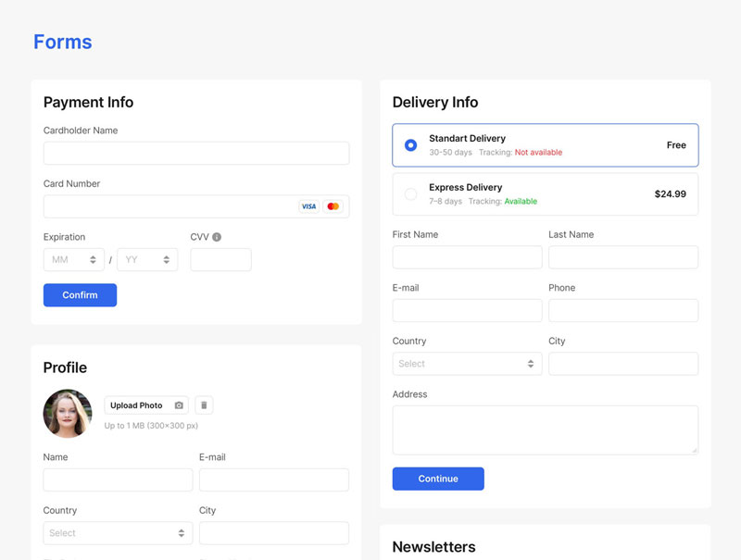The height and width of the screenshot is (560, 741).
Task: Click the CVV input box
Action: (x=220, y=260)
